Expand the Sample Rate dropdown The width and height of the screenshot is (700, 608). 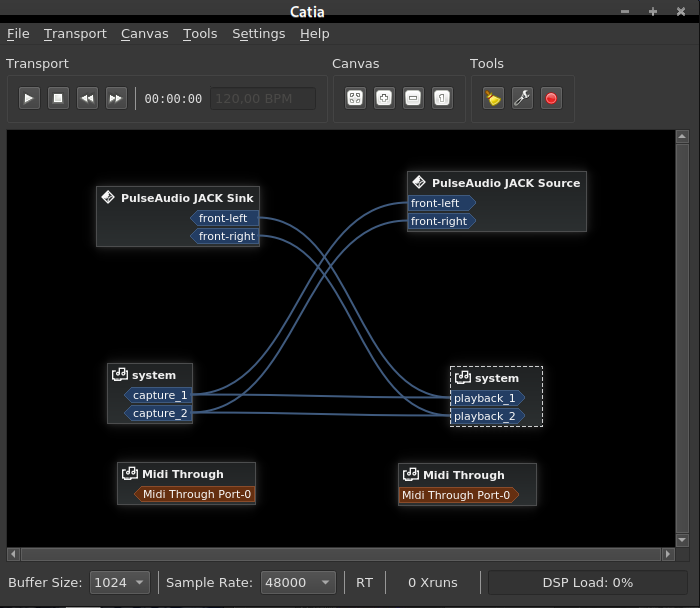point(298,582)
